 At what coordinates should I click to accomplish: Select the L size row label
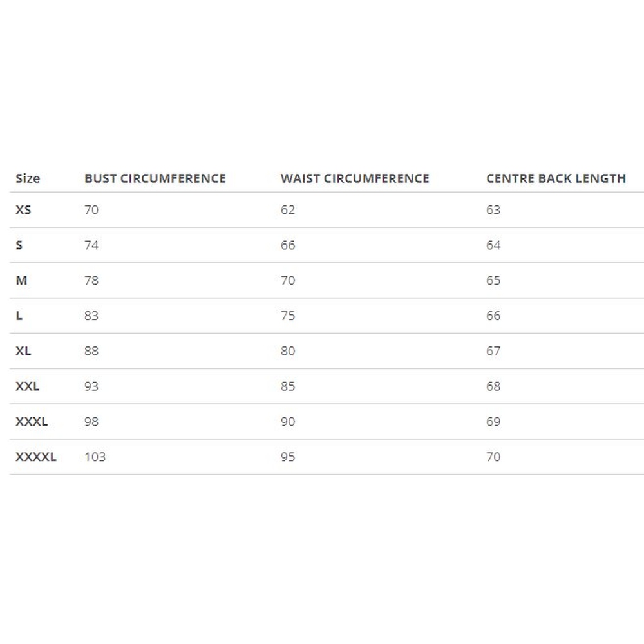[19, 316]
